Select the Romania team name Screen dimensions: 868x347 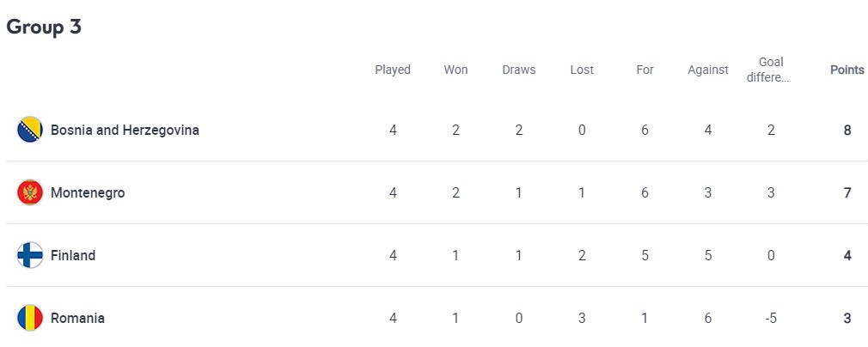click(77, 319)
